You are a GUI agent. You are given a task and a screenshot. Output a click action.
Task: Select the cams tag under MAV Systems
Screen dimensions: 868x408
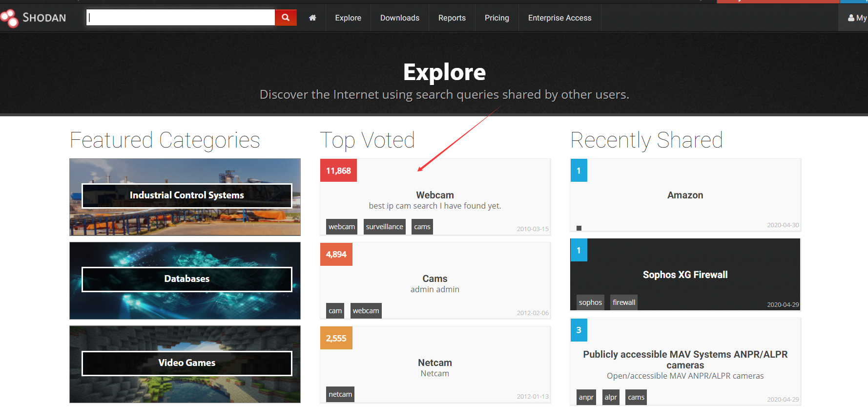click(x=636, y=397)
